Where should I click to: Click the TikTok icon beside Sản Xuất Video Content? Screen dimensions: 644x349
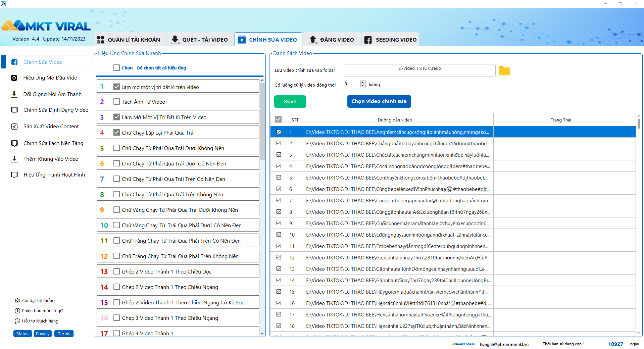14,127
